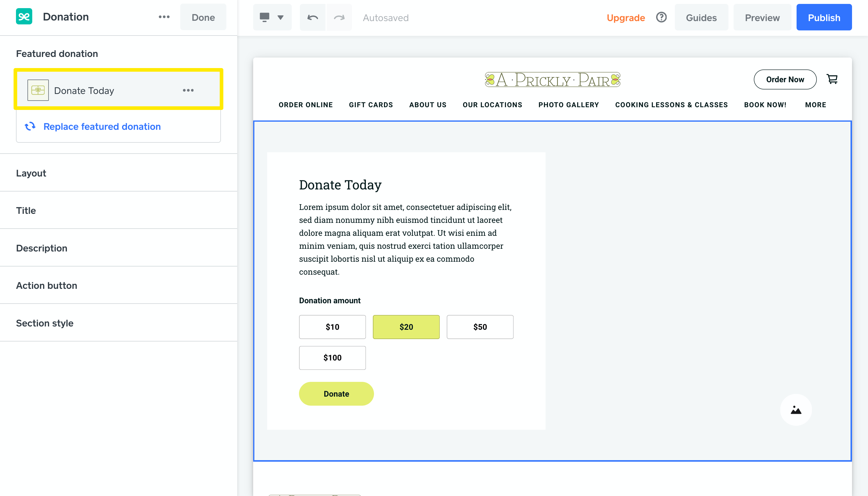Open the MORE navigation menu item

pos(815,105)
